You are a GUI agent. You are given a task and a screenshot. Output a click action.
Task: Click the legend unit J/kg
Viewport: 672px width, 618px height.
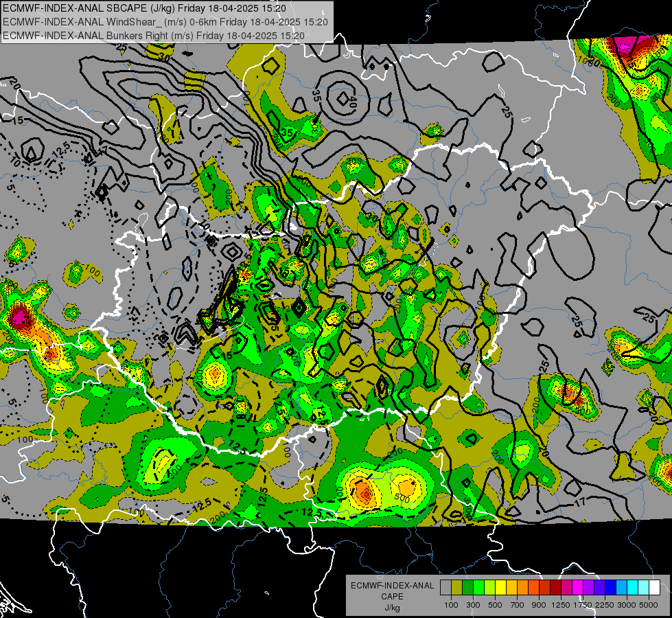coord(392,608)
